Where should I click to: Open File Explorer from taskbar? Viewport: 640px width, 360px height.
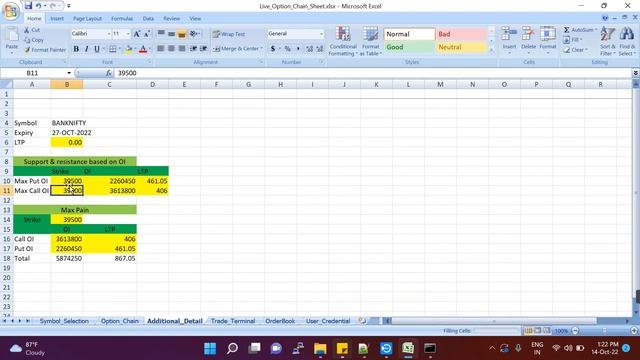[x=320, y=349]
